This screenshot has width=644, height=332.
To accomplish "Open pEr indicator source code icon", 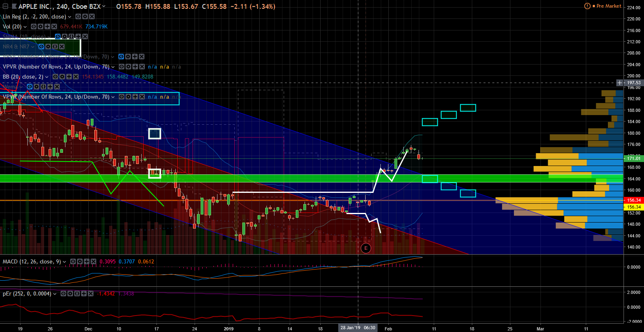I will [77, 294].
